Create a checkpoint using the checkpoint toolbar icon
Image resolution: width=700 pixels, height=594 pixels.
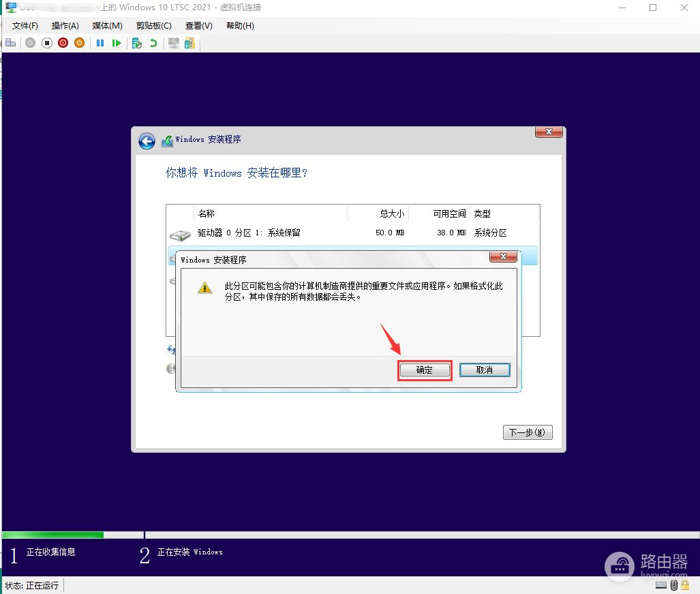(x=136, y=43)
